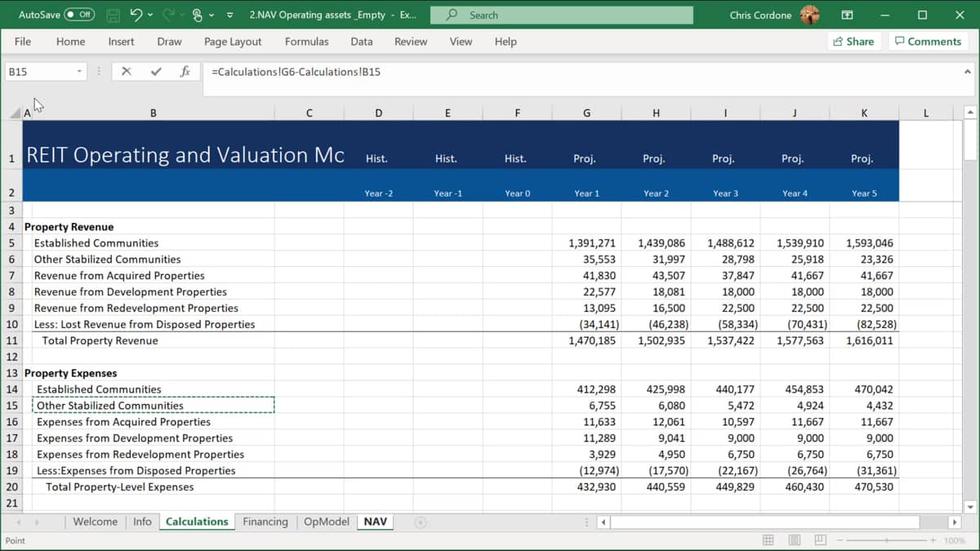Click the Name Box showing B15
The height and width of the screenshot is (551, 980).
tap(39, 72)
